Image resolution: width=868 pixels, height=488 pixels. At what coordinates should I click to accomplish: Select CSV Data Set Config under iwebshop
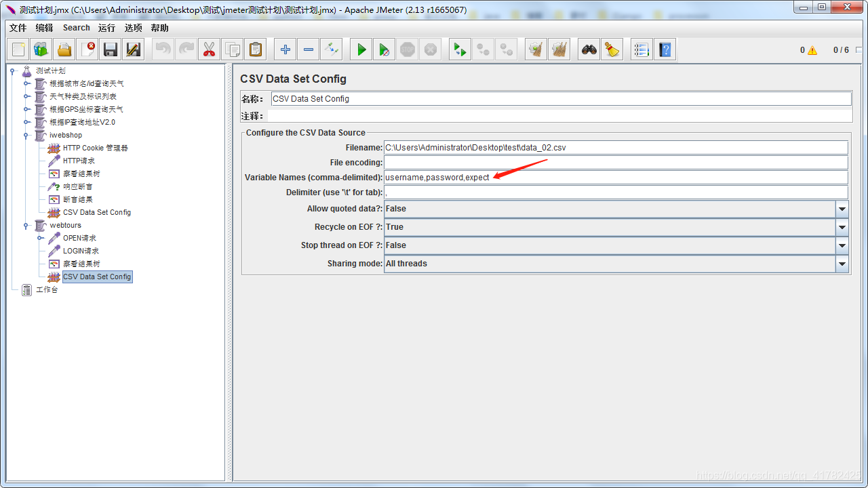(x=97, y=212)
